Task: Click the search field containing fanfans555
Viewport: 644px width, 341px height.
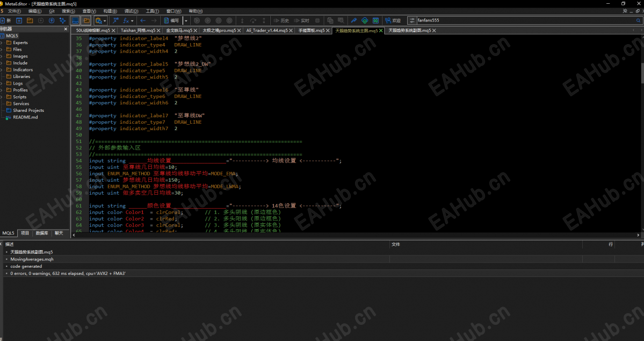Action: pyautogui.click(x=526, y=20)
